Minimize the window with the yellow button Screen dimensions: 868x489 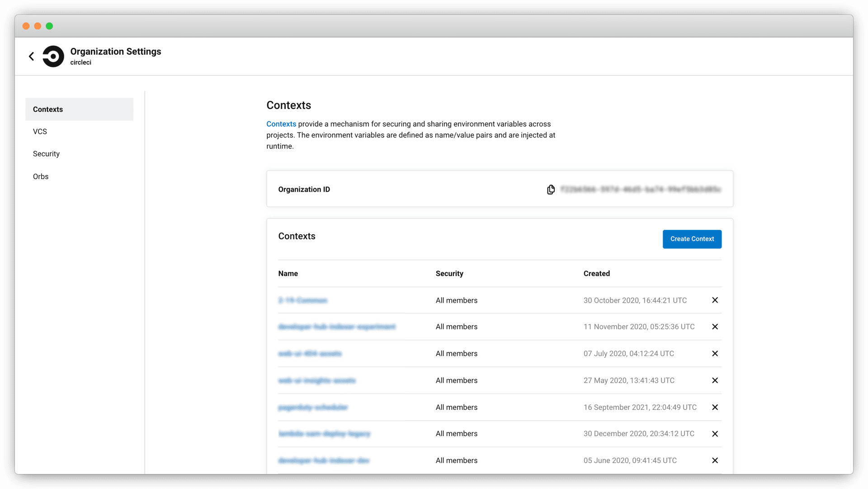tap(38, 26)
